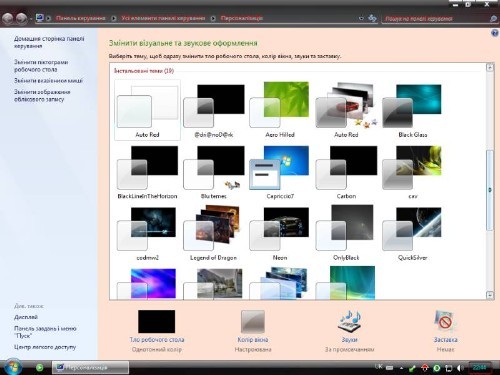
Task: Apply the codmw2 theme
Action: [x=147, y=234]
